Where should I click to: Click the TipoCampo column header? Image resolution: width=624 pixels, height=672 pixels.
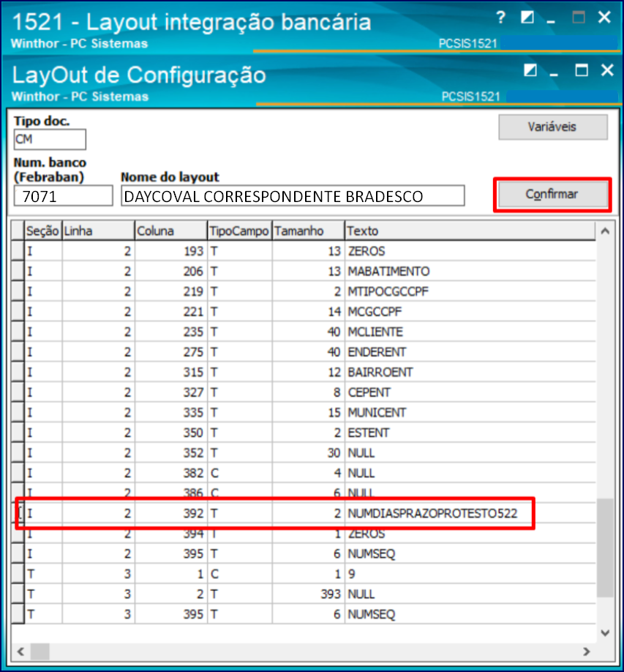(x=240, y=231)
